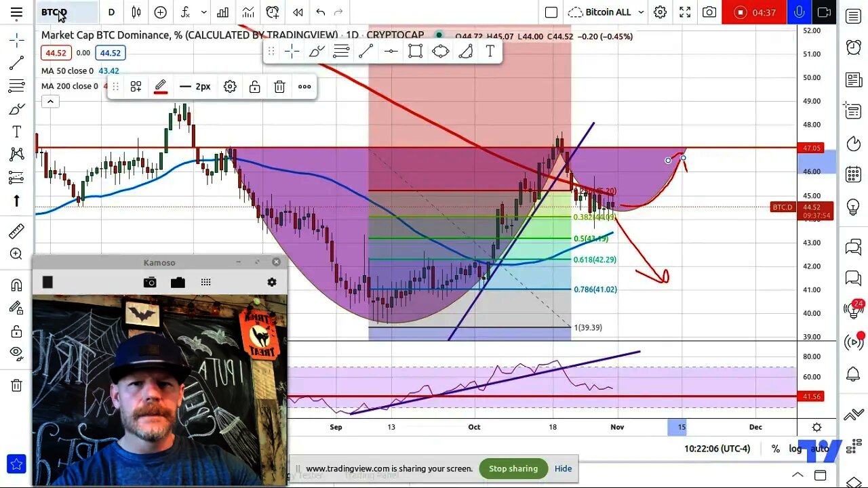Toggle percent scale button
The height and width of the screenshot is (488, 868).
[x=775, y=449]
